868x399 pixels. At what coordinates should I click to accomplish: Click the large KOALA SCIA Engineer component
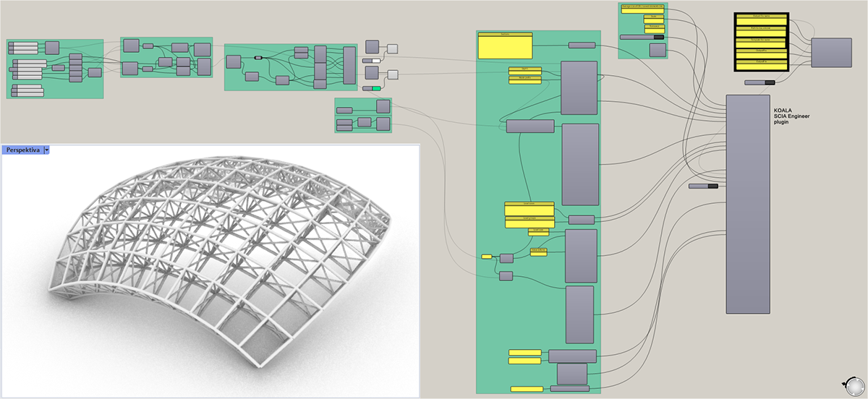(748, 204)
